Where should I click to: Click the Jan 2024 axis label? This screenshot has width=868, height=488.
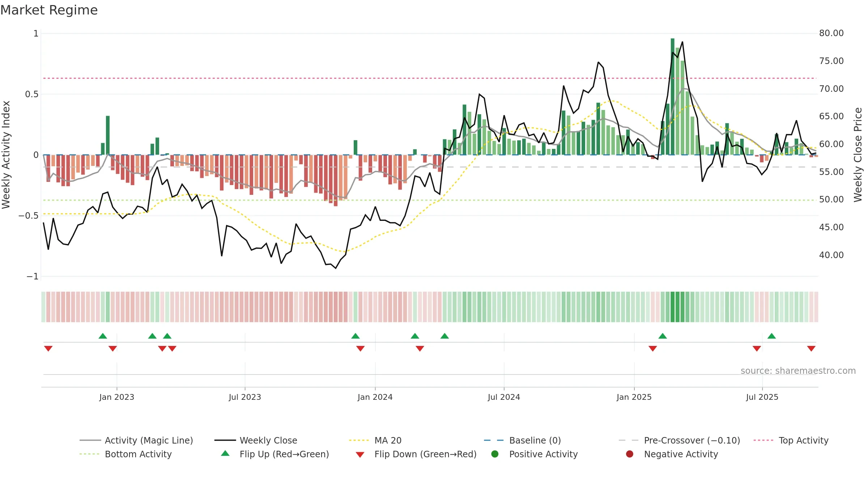pyautogui.click(x=375, y=397)
